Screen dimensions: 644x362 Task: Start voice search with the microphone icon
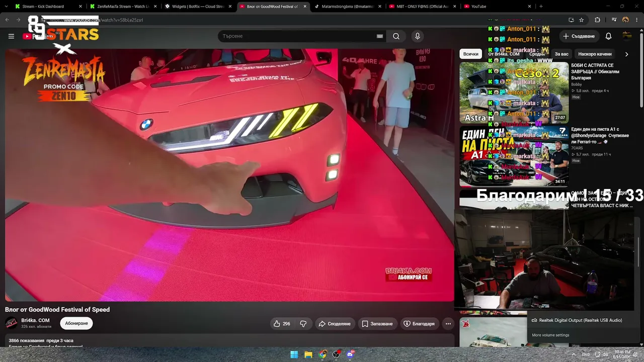coord(417,36)
